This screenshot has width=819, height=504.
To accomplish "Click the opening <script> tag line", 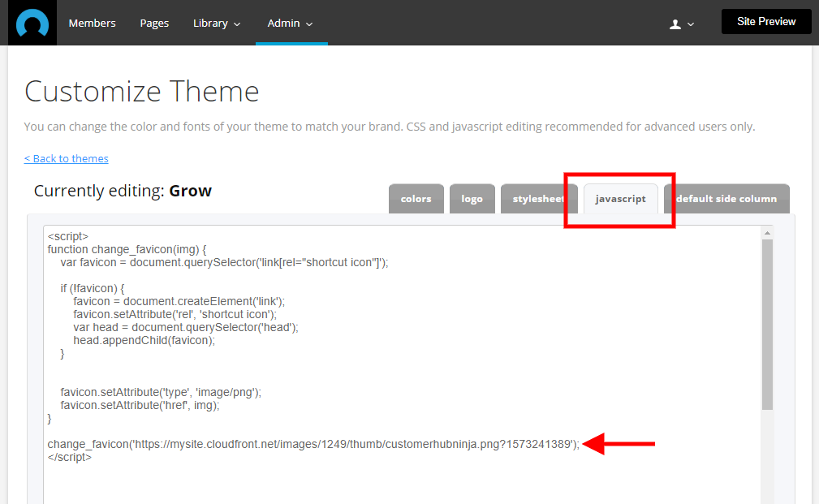I will 68,236.
